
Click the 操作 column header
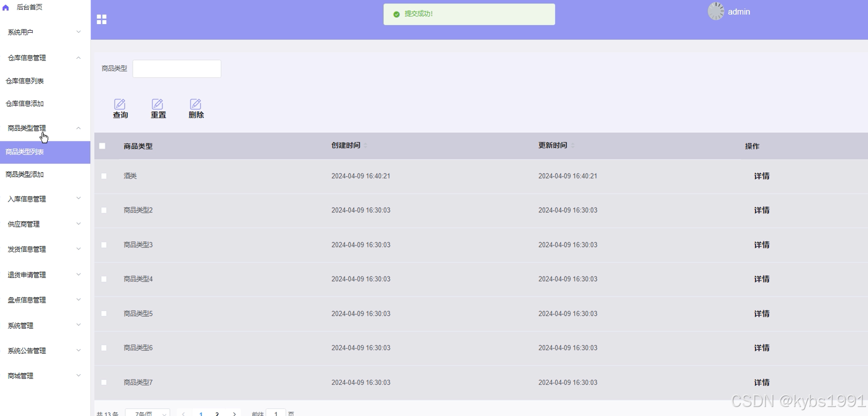point(752,146)
